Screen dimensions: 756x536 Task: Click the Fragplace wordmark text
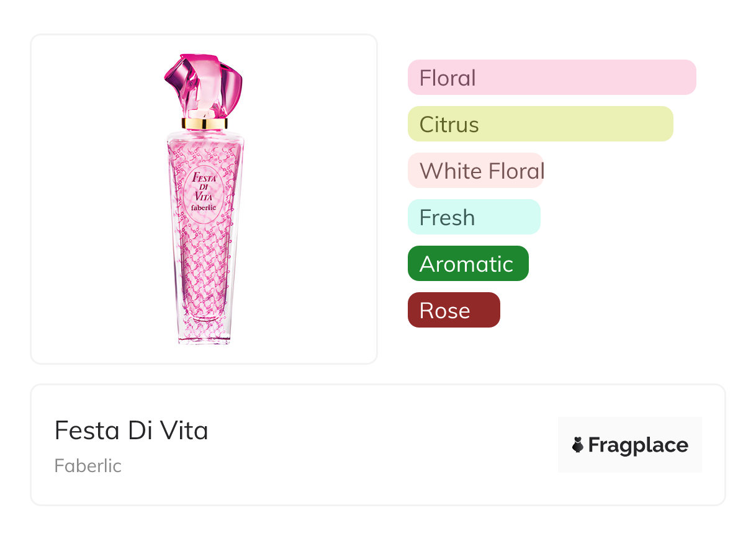click(x=638, y=445)
